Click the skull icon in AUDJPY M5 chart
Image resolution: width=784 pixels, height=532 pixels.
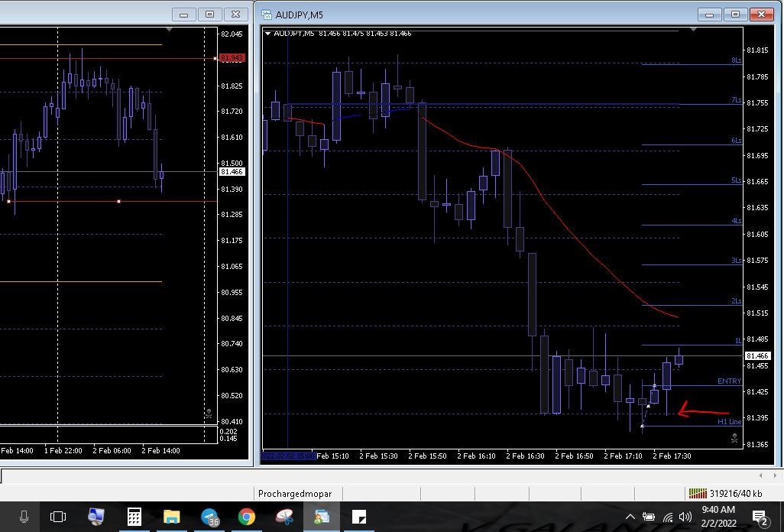click(734, 439)
